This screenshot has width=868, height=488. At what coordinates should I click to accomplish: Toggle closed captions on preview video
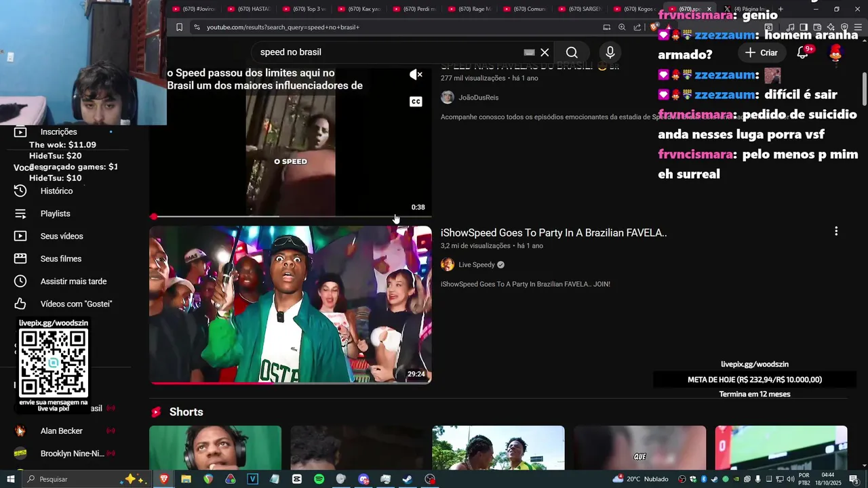click(x=416, y=102)
